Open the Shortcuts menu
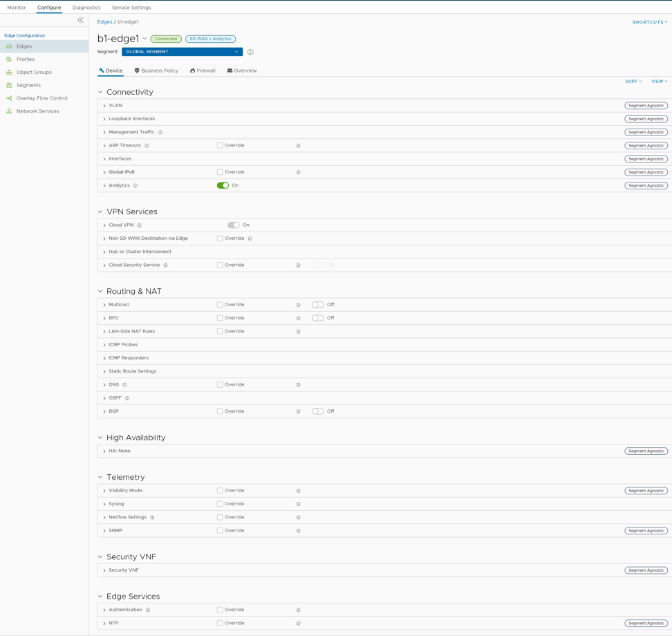Image resolution: width=672 pixels, height=636 pixels. [649, 22]
